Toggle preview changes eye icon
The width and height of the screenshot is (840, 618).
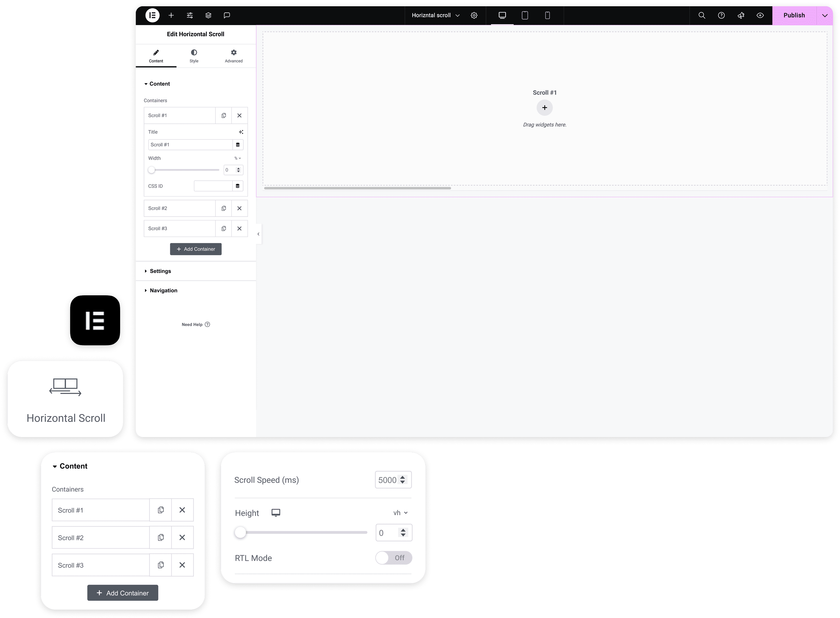coord(760,15)
